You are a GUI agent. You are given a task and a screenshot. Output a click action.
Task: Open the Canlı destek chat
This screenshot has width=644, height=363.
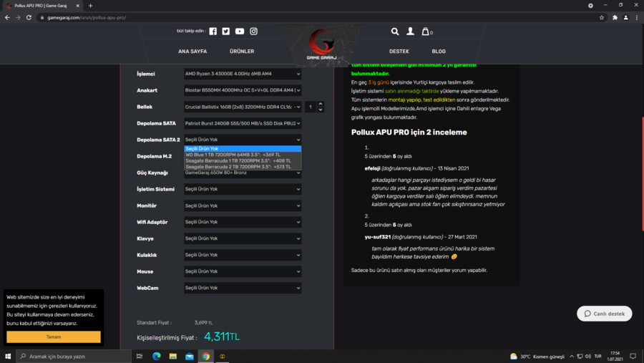pos(605,314)
